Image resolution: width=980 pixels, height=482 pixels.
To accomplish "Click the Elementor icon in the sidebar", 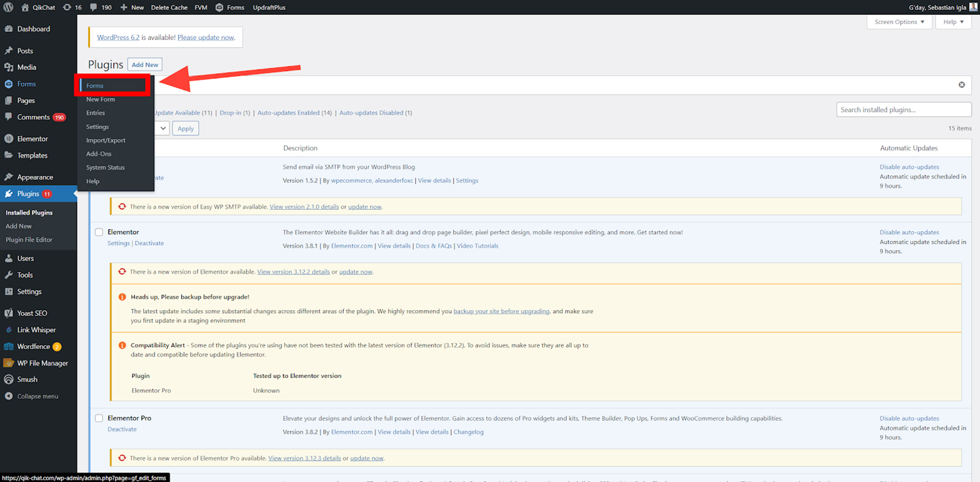I will pyautogui.click(x=8, y=139).
